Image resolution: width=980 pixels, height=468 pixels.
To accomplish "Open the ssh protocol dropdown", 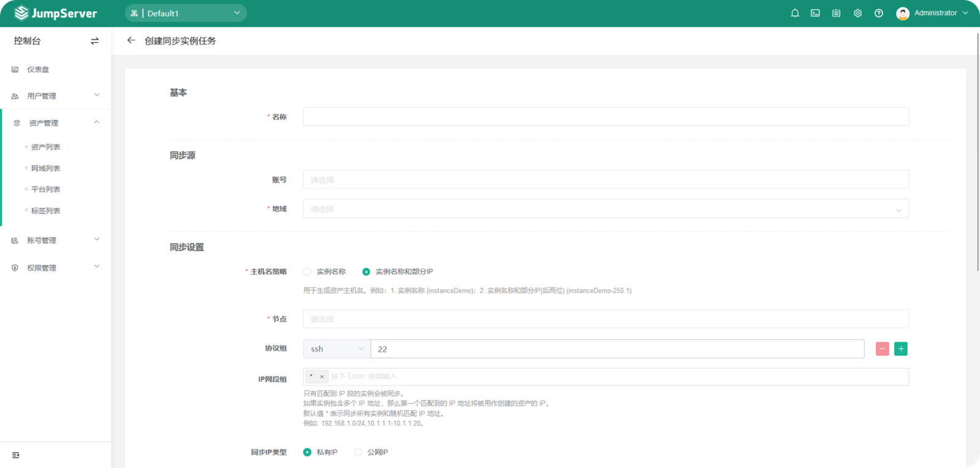I will (337, 349).
